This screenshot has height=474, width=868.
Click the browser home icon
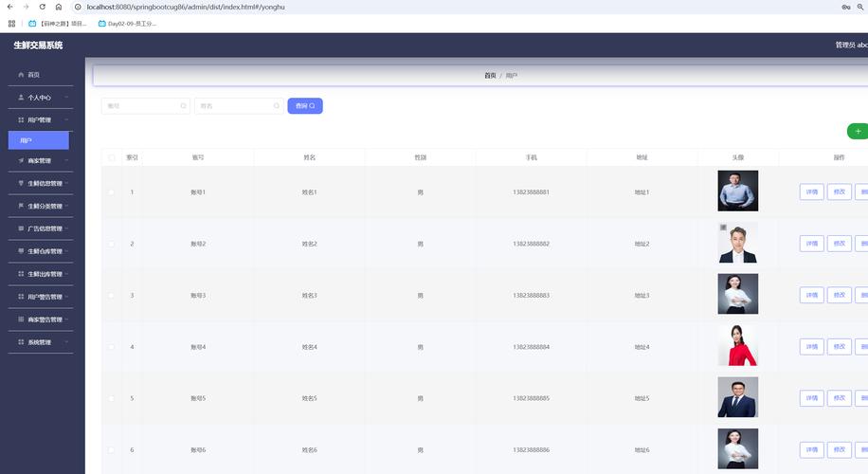point(59,7)
